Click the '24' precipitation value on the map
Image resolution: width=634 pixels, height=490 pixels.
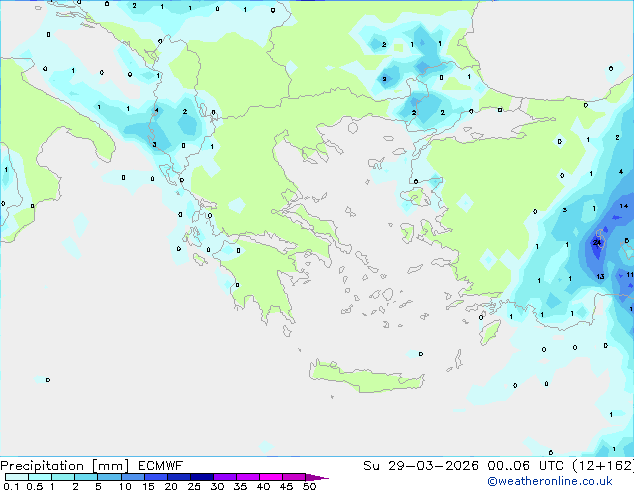(597, 243)
